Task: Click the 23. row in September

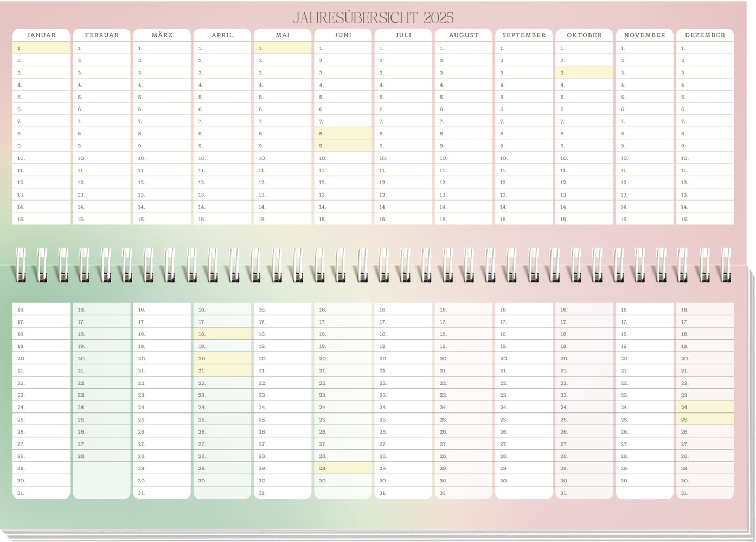Action: point(524,395)
